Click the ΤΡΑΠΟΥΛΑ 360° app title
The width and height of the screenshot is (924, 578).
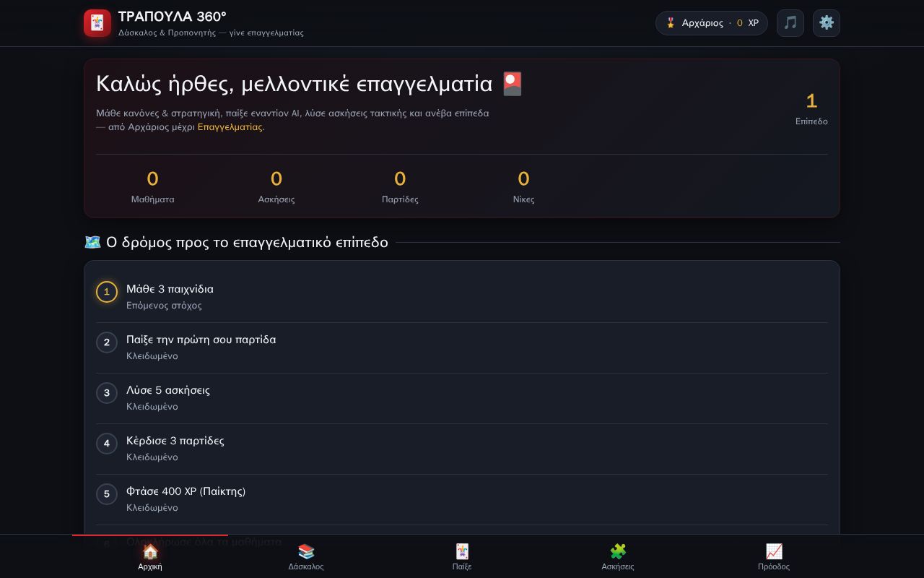173,17
